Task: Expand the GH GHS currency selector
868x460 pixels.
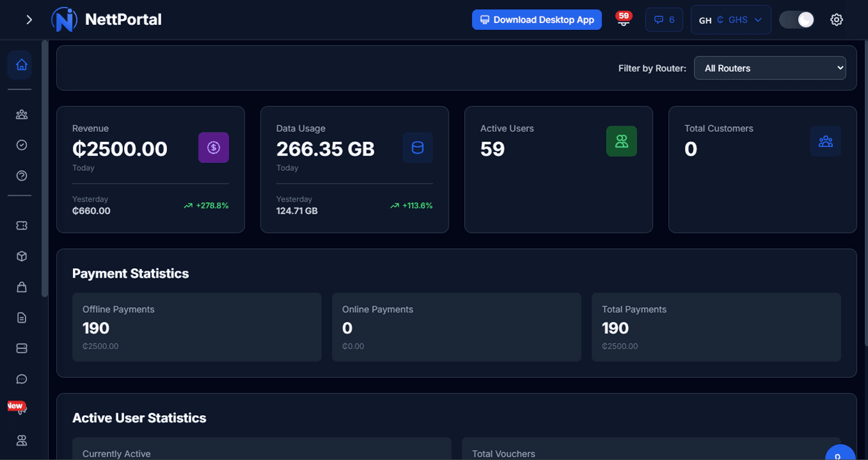Action: pyautogui.click(x=730, y=19)
